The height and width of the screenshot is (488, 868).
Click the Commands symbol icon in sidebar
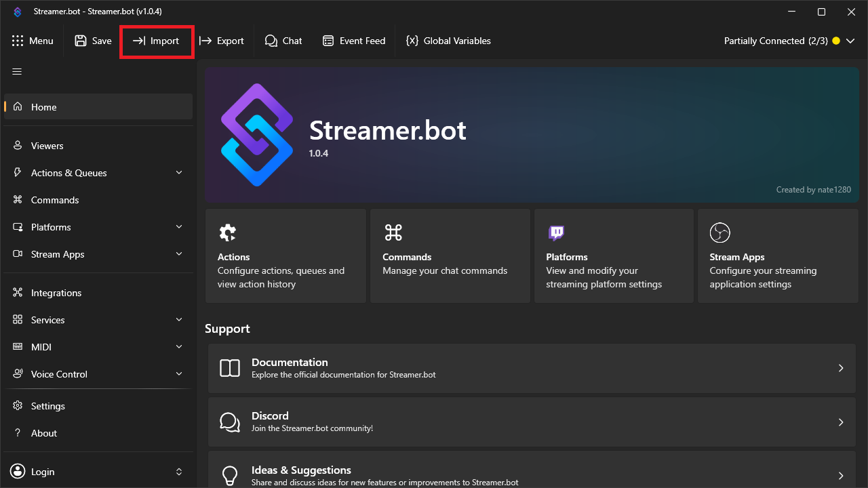[x=18, y=200]
